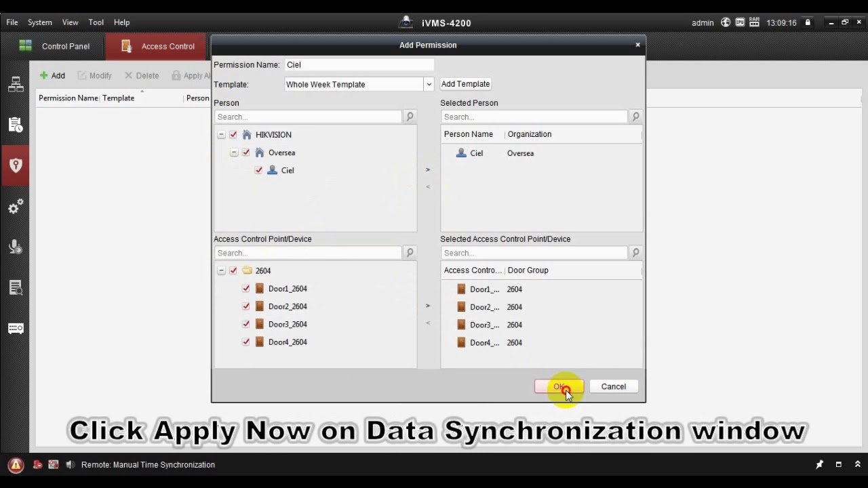Select the permission shield sidebar icon
868x488 pixels.
click(16, 165)
